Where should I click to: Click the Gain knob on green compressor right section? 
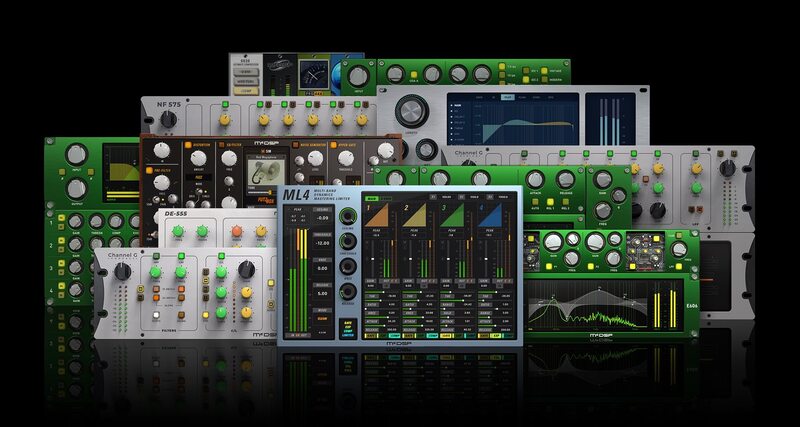(x=603, y=179)
